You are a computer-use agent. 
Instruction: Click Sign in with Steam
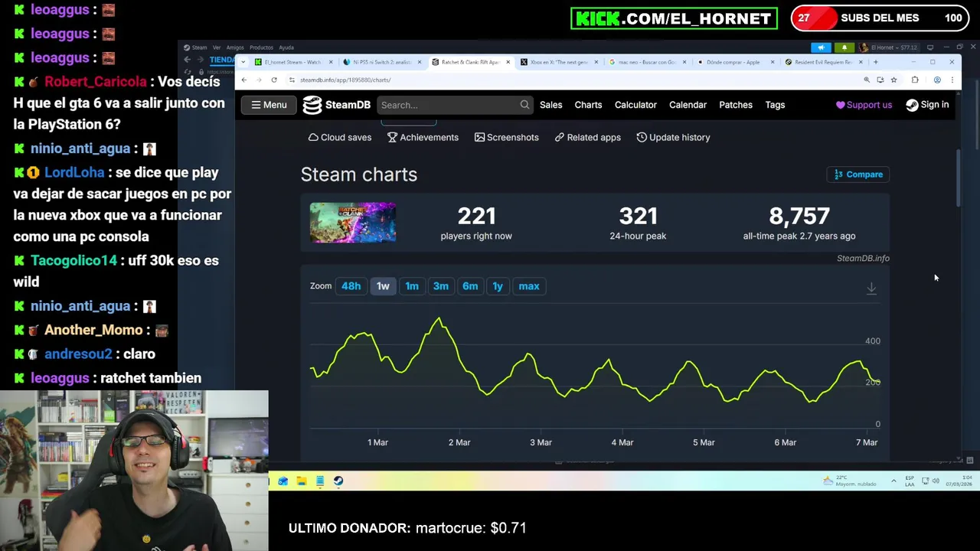(x=927, y=105)
